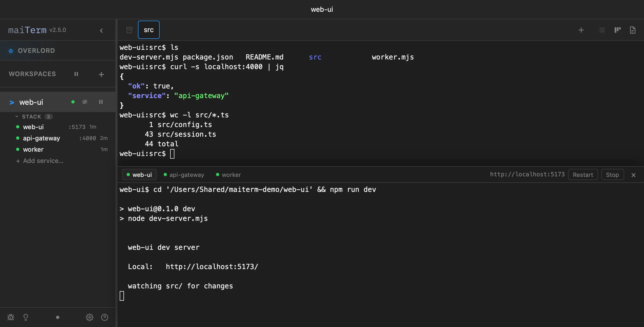The height and width of the screenshot is (327, 644).
Task: Click the terminal prompt cursor in src
Action: [172, 154]
